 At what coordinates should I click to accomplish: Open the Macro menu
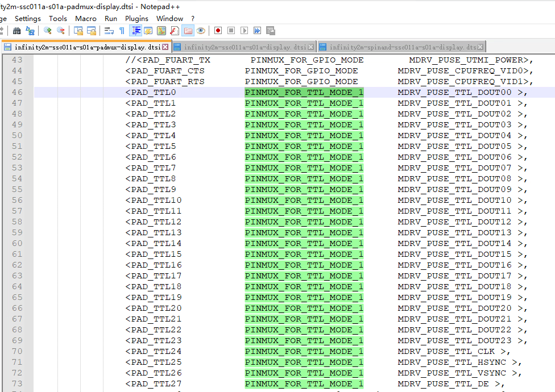[x=86, y=19]
